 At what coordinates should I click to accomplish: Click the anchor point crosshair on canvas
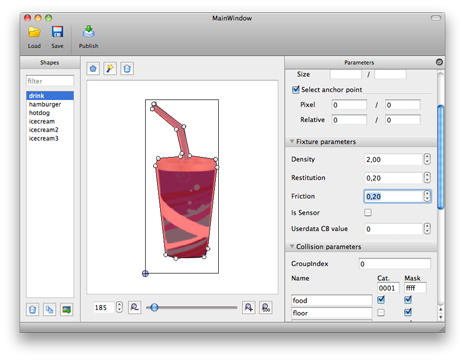[x=145, y=274]
